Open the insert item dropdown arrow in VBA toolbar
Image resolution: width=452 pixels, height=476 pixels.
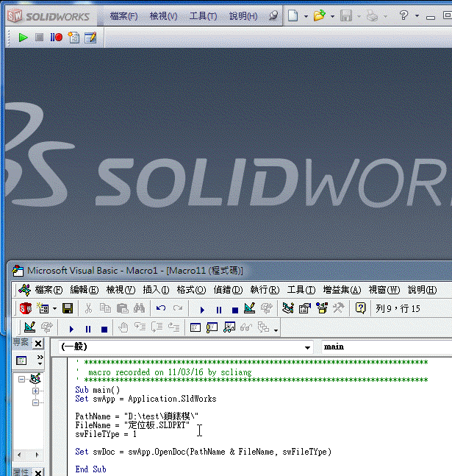coord(54,309)
